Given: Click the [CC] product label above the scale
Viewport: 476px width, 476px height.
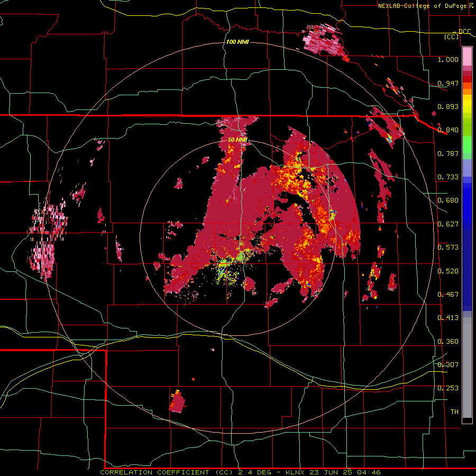Looking at the screenshot, I should [452, 36].
